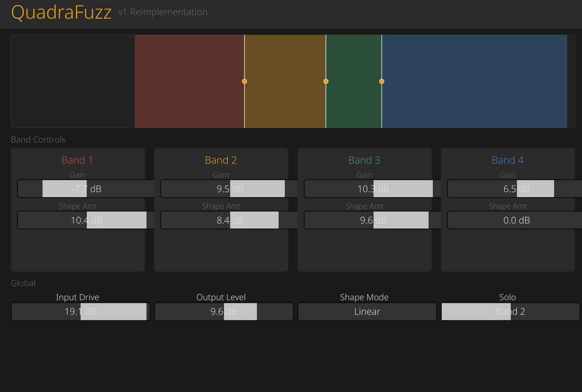
Task: Select the crossover handle between yellow and green bands
Action: coord(326,81)
